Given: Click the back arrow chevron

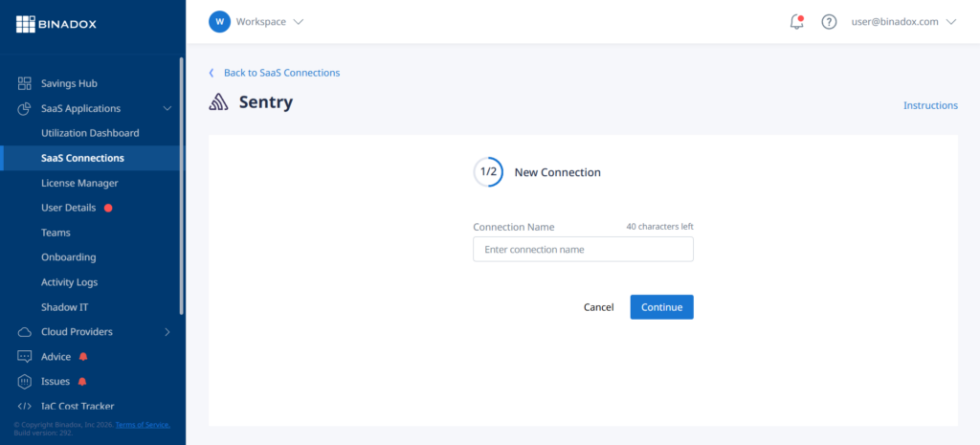Looking at the screenshot, I should coord(212,73).
